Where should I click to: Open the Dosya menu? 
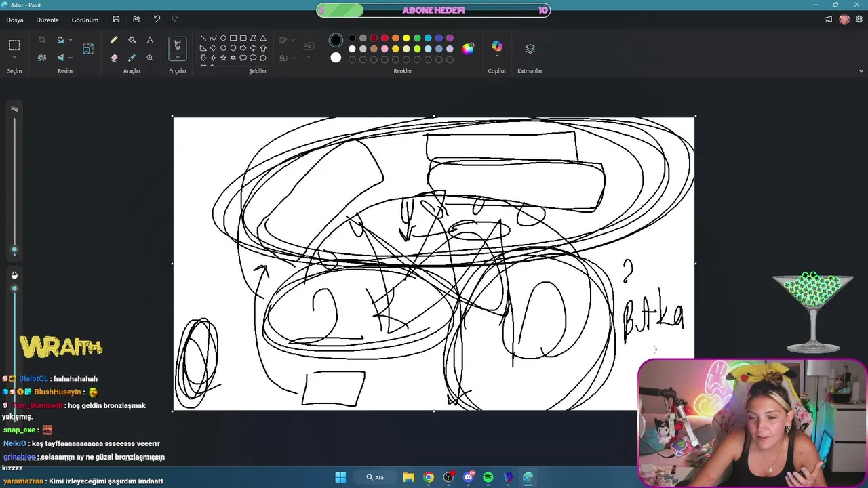[x=15, y=20]
